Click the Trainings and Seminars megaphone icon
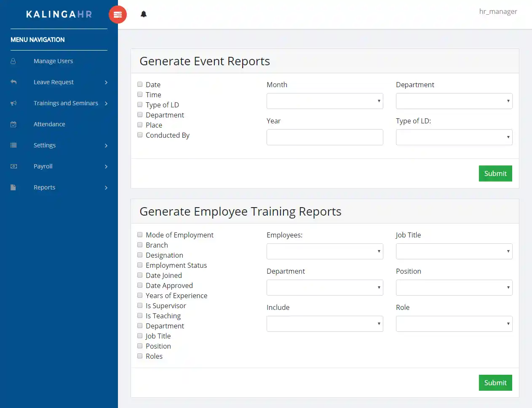The width and height of the screenshot is (532, 408). click(13, 103)
